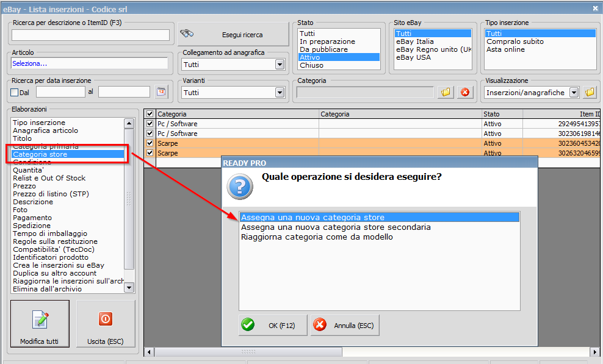Confirm with OK (F12) button
603x364 pixels.
273,325
